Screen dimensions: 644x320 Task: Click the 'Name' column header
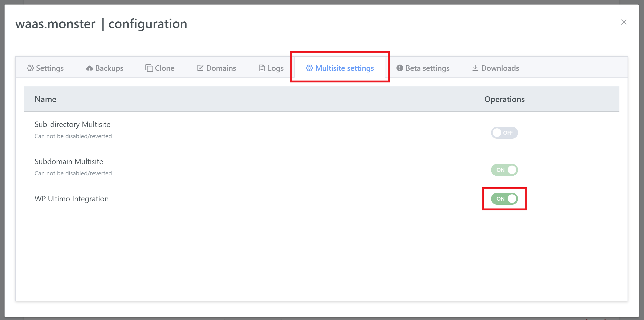tap(46, 99)
